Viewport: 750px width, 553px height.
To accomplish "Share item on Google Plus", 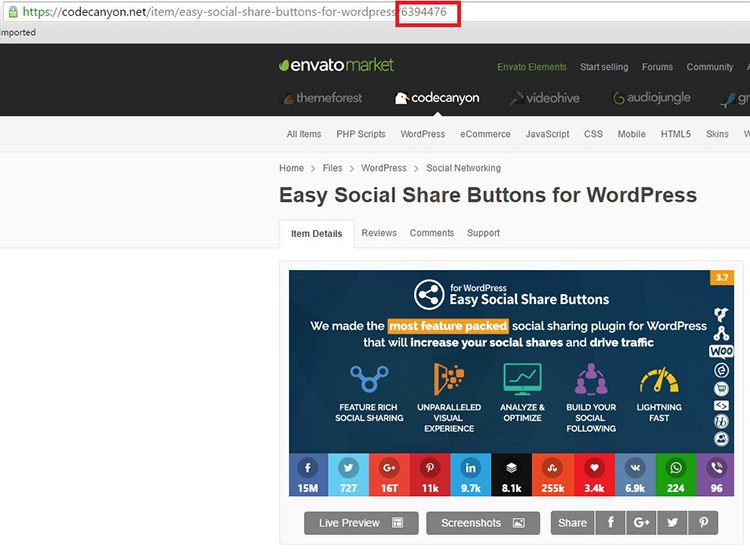I will pos(641,523).
